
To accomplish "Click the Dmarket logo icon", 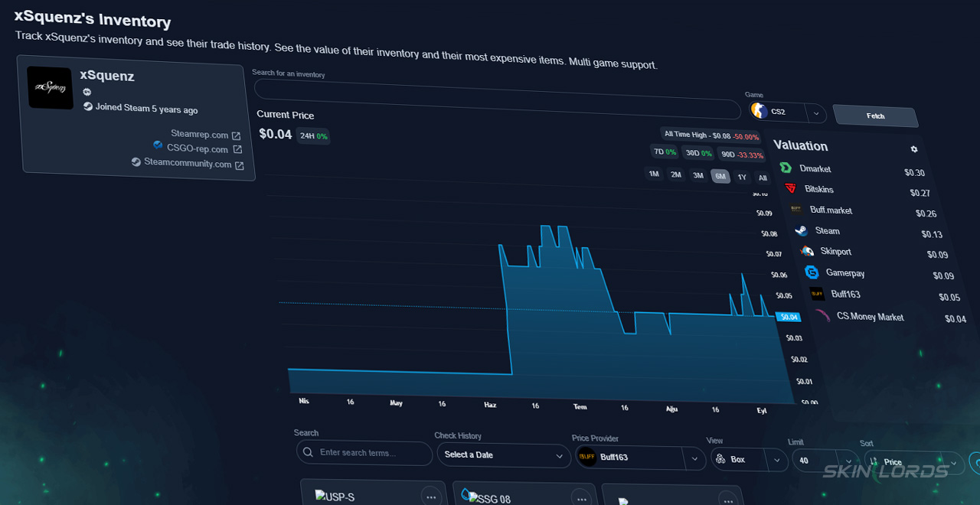I will coord(785,168).
